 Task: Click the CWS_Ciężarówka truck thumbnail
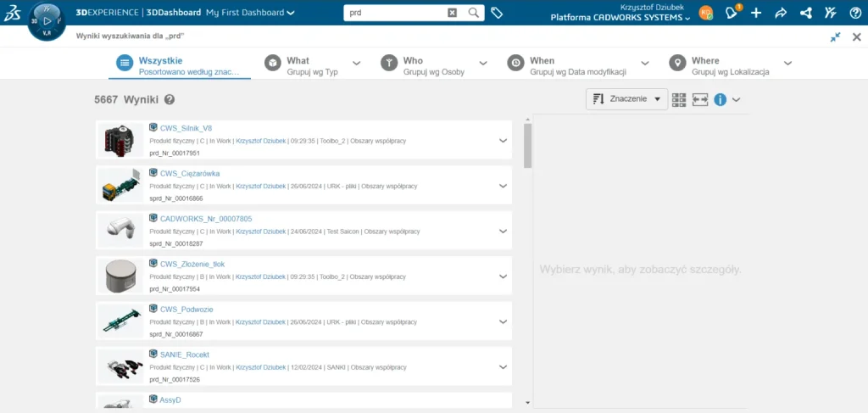[120, 186]
